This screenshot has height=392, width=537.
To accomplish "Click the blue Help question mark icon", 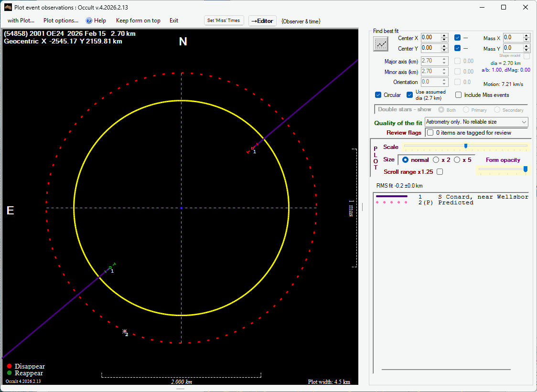I will (x=88, y=21).
